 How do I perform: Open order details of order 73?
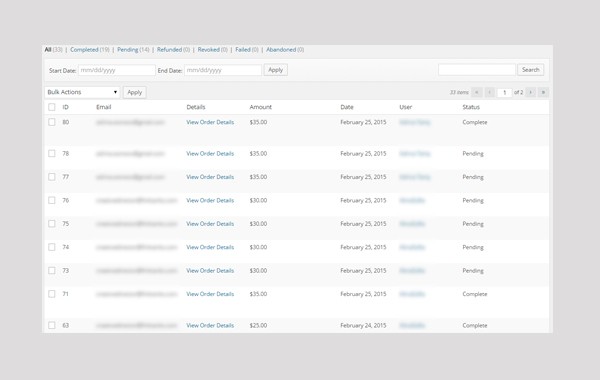point(210,271)
